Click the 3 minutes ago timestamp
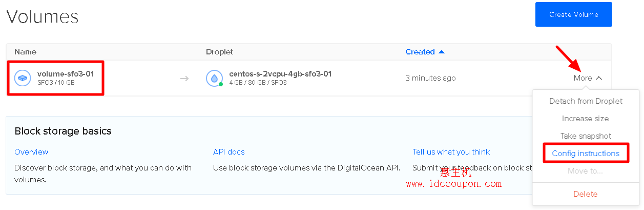 430,78
